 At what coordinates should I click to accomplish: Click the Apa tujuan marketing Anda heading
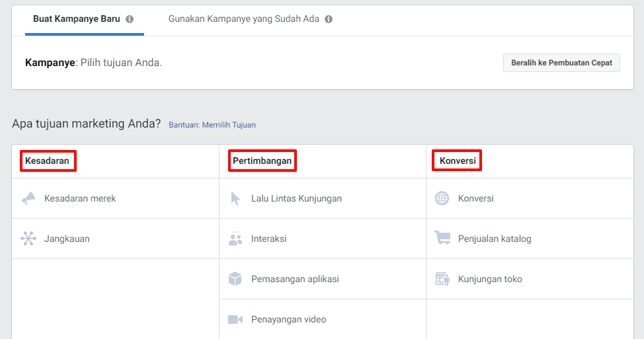[86, 124]
